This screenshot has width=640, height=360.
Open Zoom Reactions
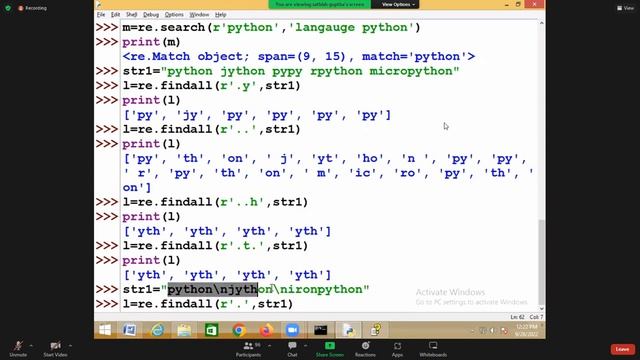click(x=365, y=349)
